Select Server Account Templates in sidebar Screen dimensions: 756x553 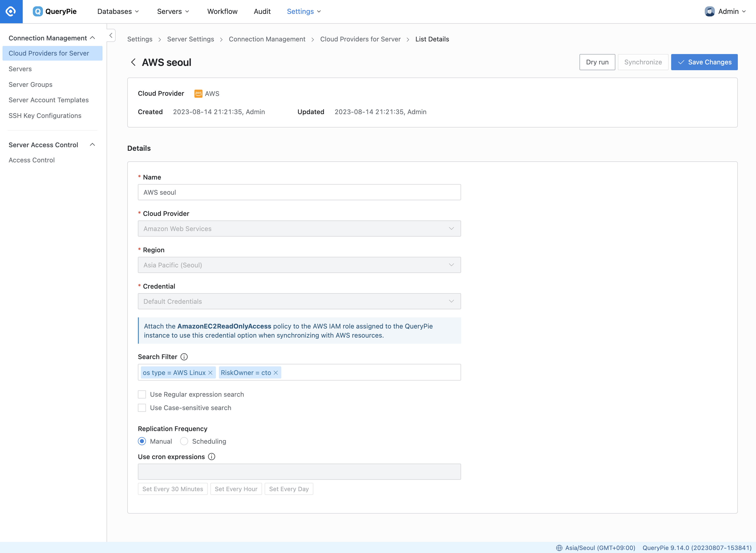[48, 100]
